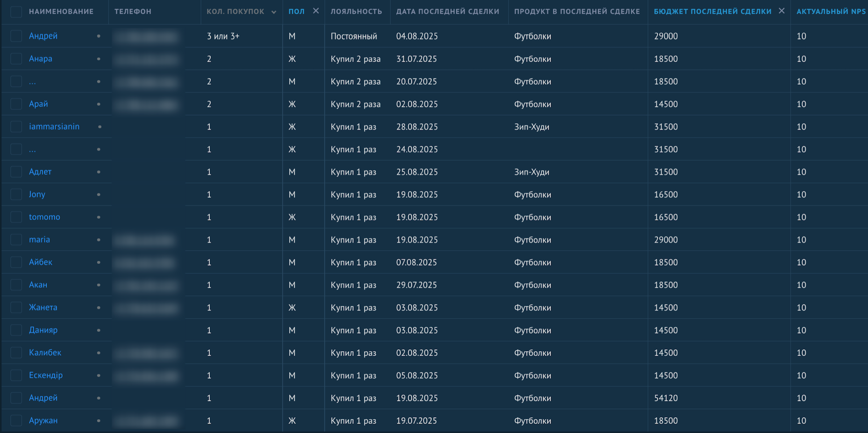Screen dimensions: 868x433
Task: Click status dot next to maria
Action: click(x=98, y=240)
